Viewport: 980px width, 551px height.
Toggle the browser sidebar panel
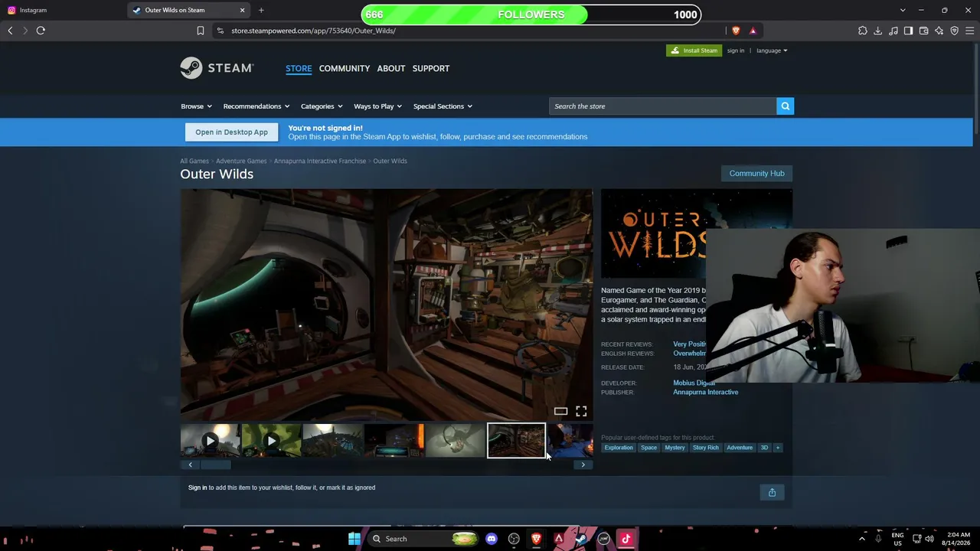(909, 31)
